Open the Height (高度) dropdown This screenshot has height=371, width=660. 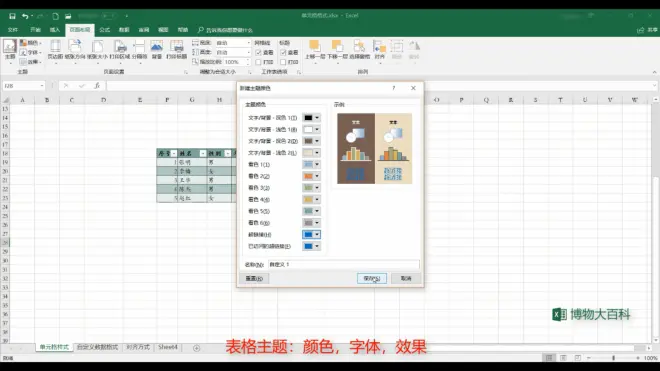(x=248, y=52)
